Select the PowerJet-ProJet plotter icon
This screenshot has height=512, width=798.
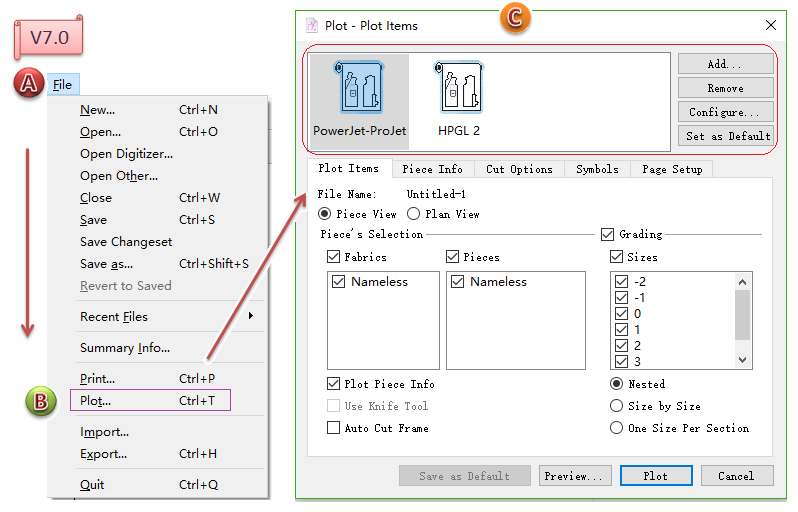click(359, 92)
